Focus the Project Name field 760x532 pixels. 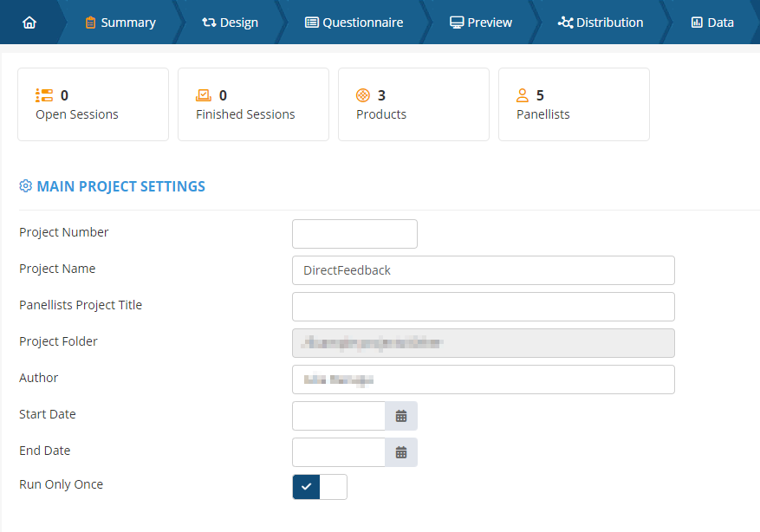483,270
